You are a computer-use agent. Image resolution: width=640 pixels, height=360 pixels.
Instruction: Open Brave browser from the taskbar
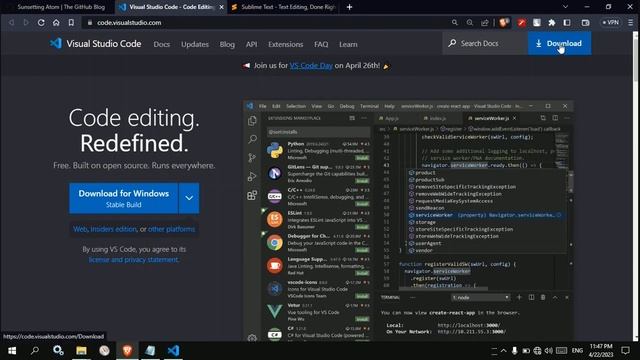[x=127, y=351]
